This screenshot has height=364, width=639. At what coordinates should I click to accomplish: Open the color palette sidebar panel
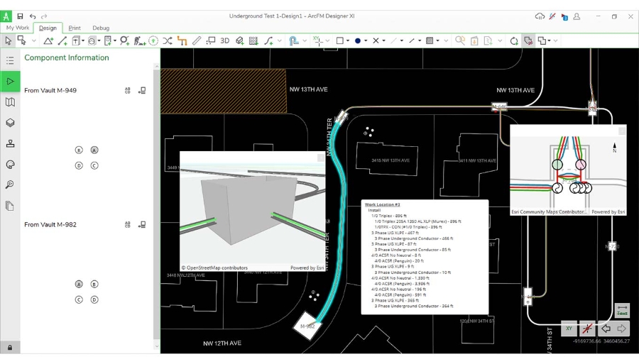10,165
